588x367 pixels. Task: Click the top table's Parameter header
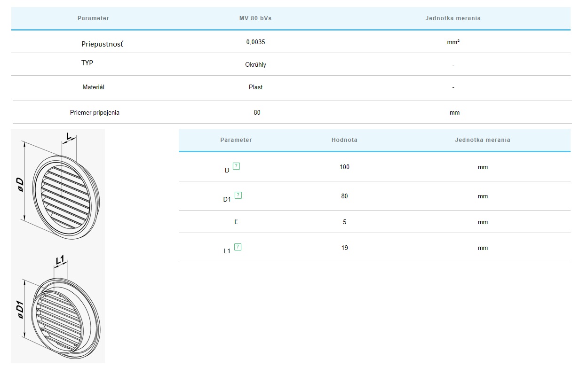[93, 18]
